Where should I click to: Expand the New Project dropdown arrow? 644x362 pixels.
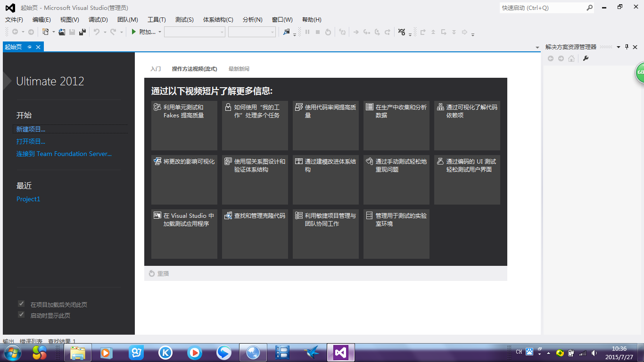[x=53, y=32]
